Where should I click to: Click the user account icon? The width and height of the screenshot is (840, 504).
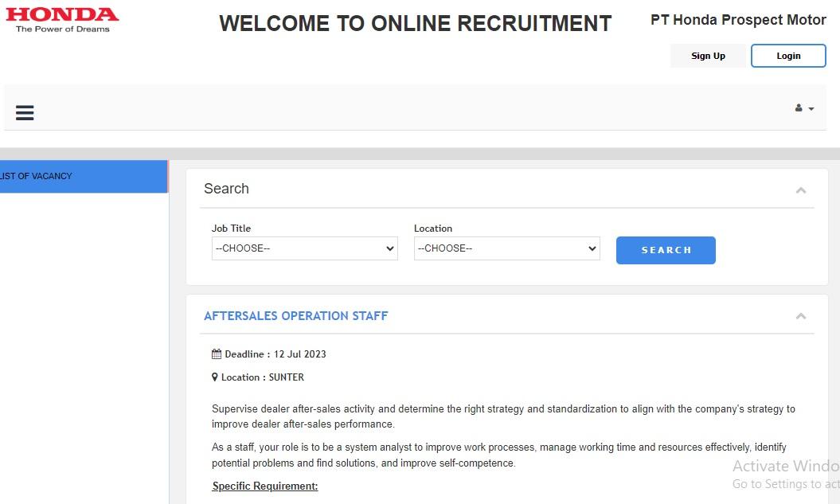coord(799,108)
